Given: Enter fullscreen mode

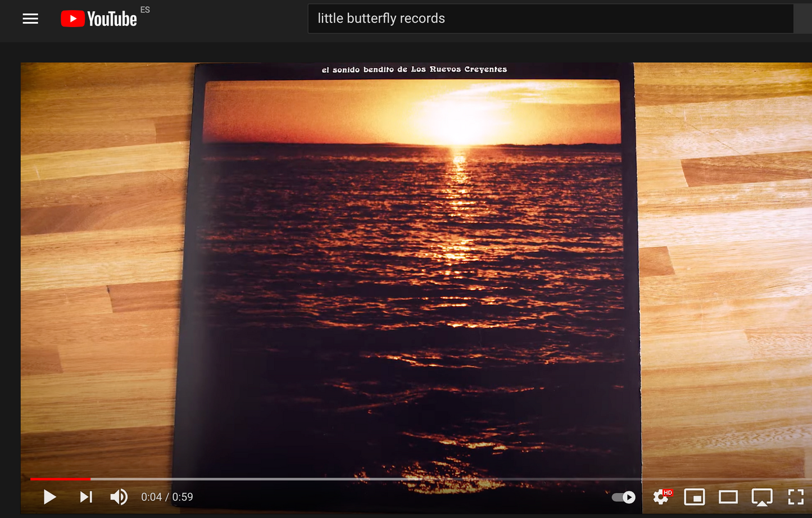Looking at the screenshot, I should coord(796,497).
